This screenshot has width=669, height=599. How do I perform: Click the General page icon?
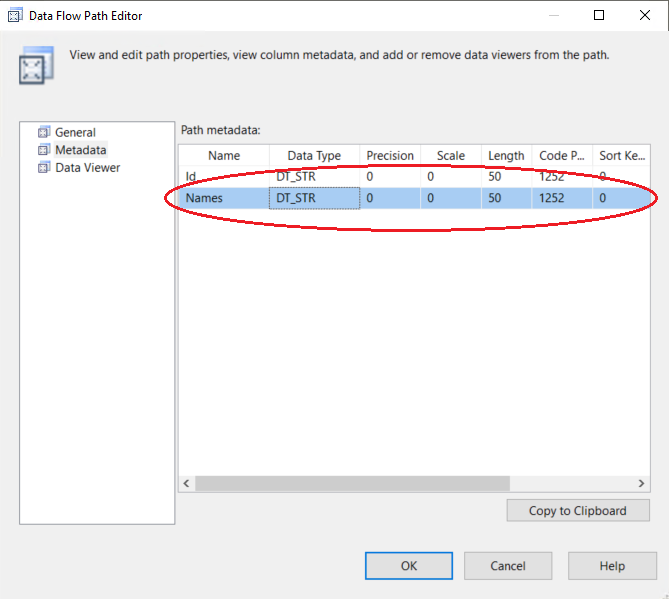coord(43,132)
